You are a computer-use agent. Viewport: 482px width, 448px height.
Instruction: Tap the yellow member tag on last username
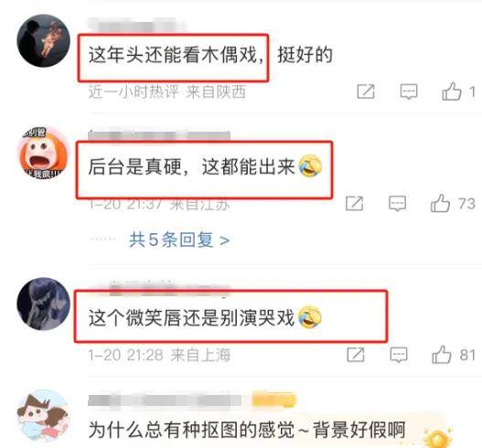(x=274, y=400)
